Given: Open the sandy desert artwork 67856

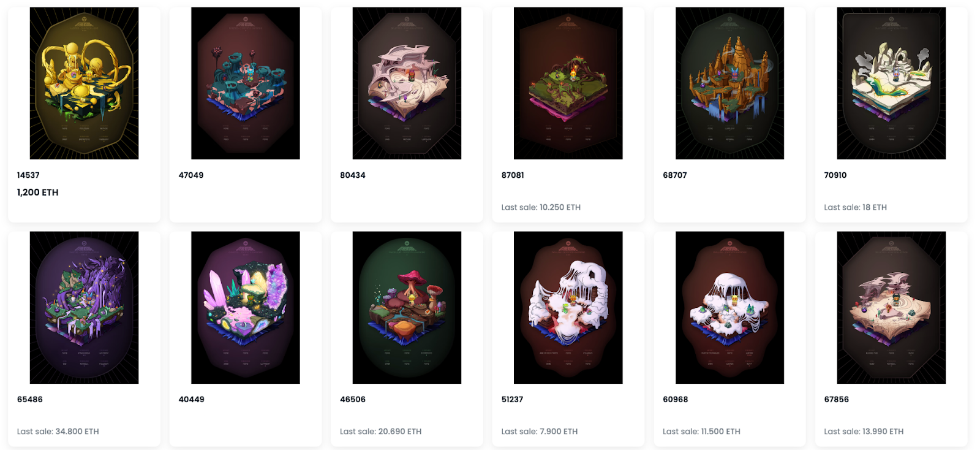Looking at the screenshot, I should pyautogui.click(x=891, y=308).
